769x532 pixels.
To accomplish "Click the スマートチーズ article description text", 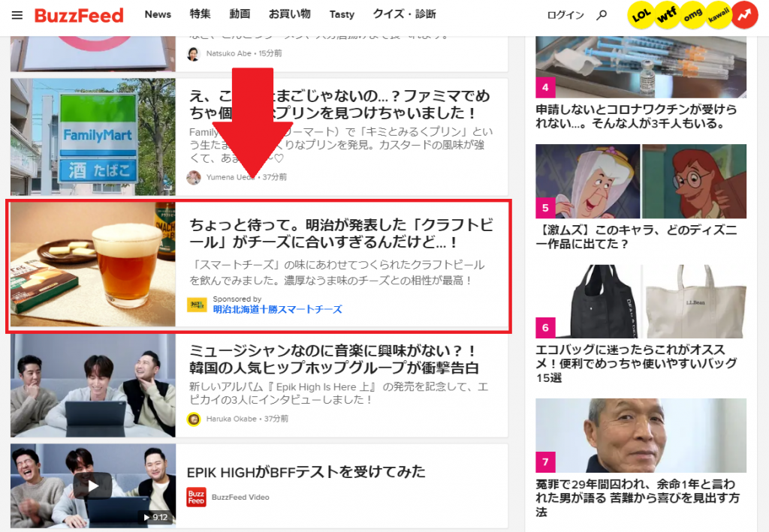I will 337,272.
